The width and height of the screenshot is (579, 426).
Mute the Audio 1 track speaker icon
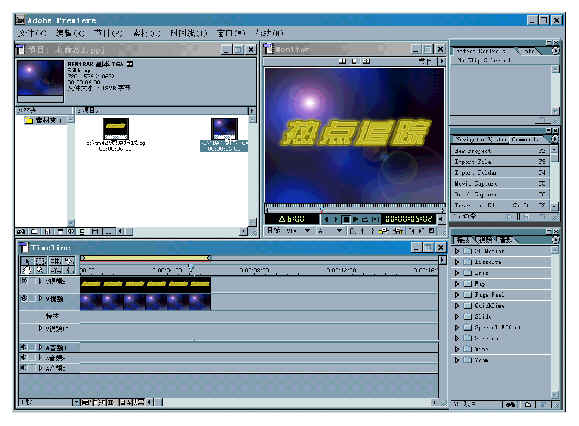pyautogui.click(x=24, y=347)
